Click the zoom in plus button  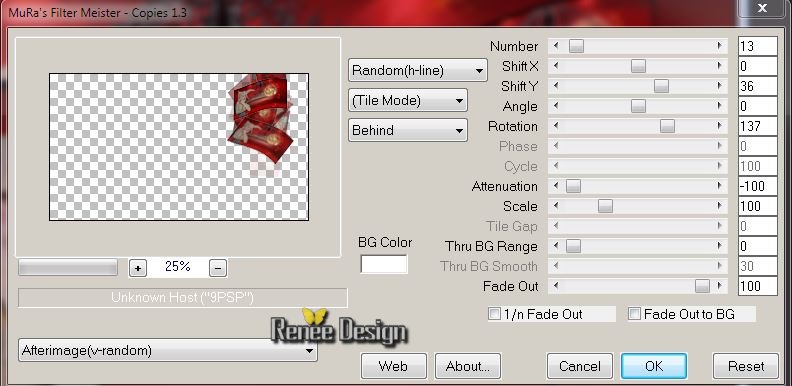click(x=137, y=268)
